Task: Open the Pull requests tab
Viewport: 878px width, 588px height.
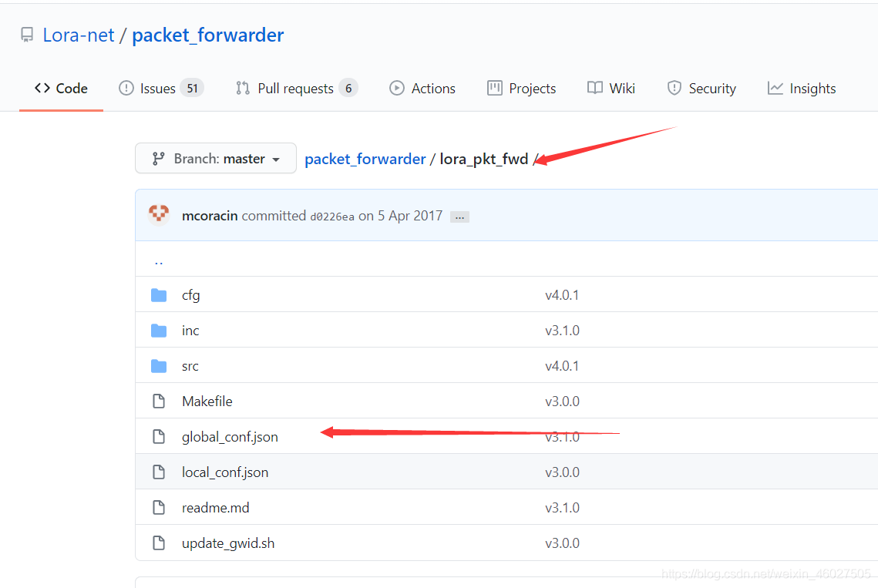Action: [x=297, y=89]
